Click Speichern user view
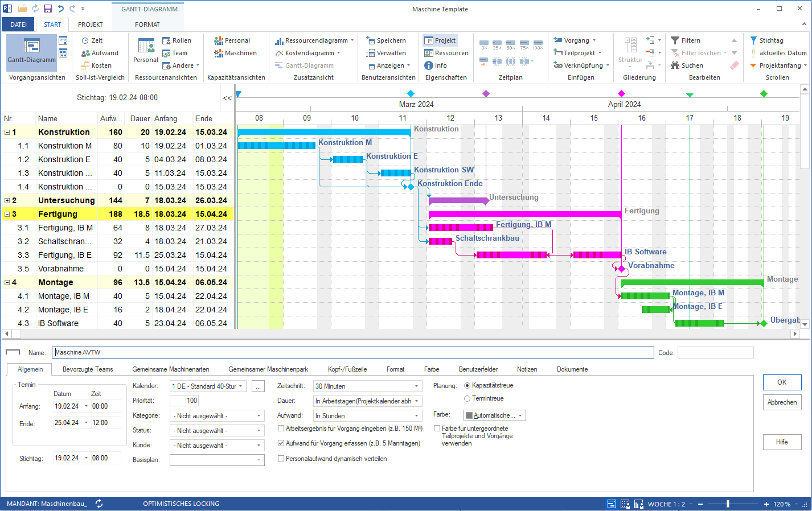This screenshot has width=812, height=511. click(386, 40)
